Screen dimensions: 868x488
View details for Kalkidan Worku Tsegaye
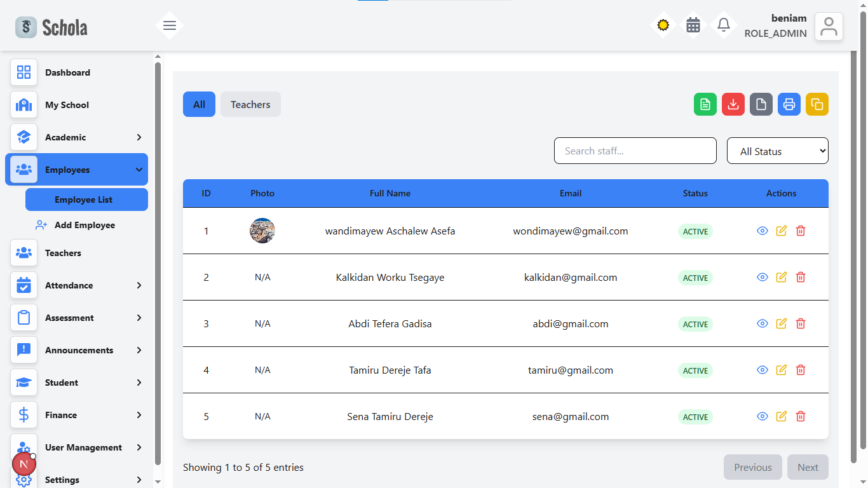(x=762, y=277)
